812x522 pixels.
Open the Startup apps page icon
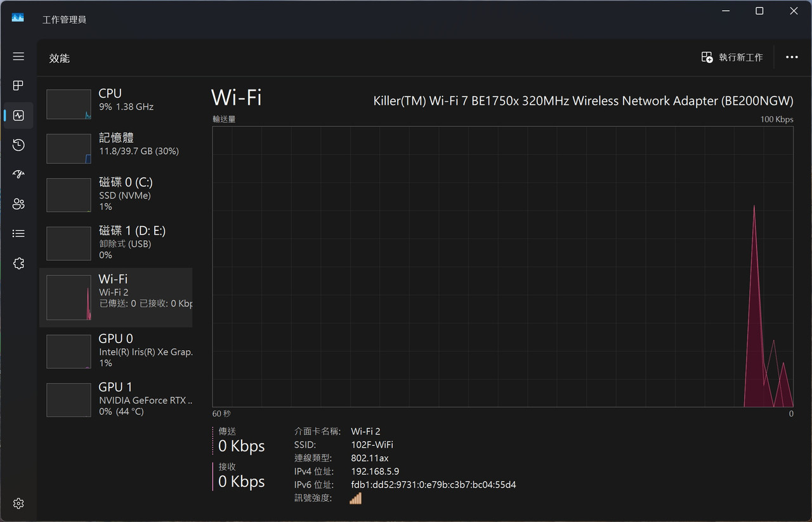coord(18,174)
